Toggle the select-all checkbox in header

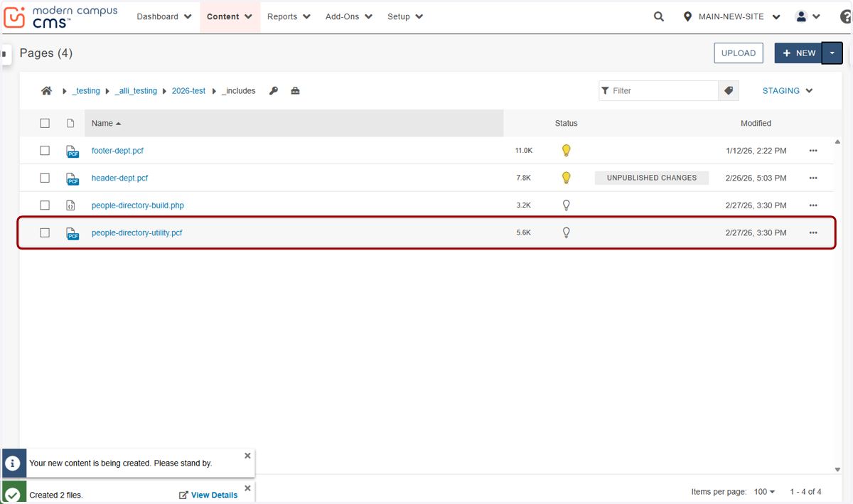45,123
